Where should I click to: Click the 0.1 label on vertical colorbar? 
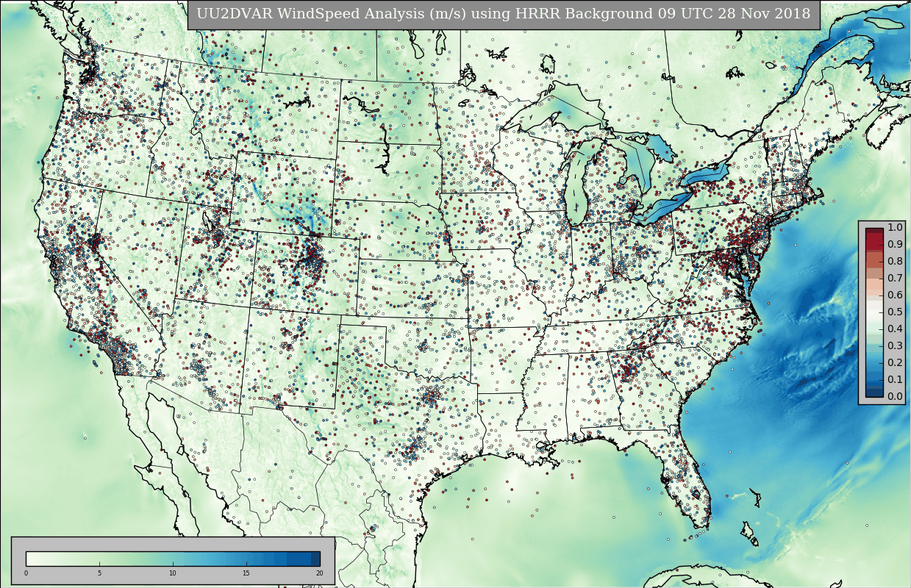[895, 379]
